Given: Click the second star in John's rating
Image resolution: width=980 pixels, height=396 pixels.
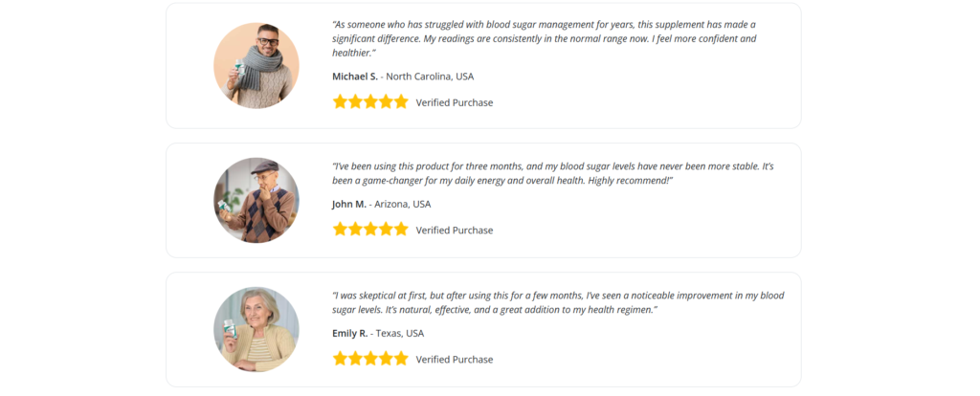Looking at the screenshot, I should [355, 230].
